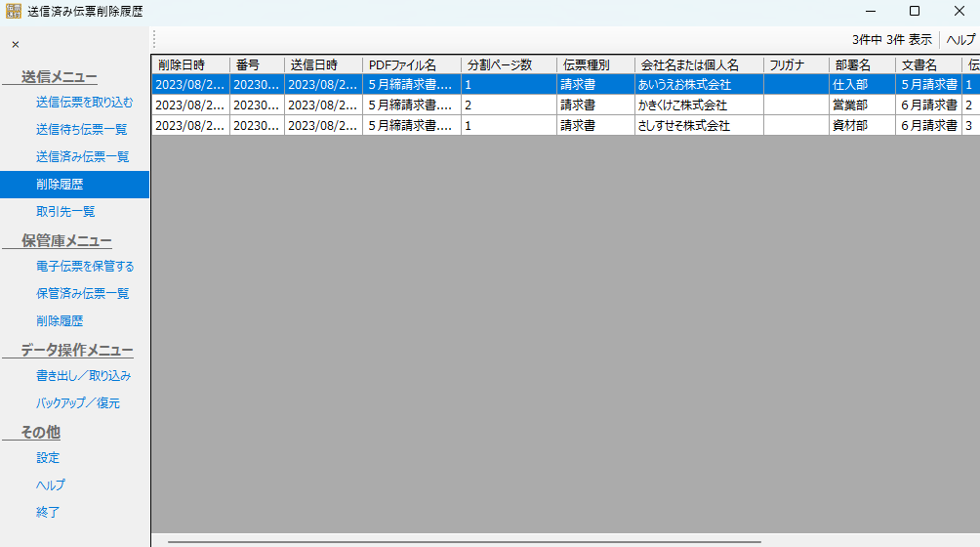Show the 保管済み伝票一覧 list
Viewport: 980px width, 547px height.
click(82, 293)
